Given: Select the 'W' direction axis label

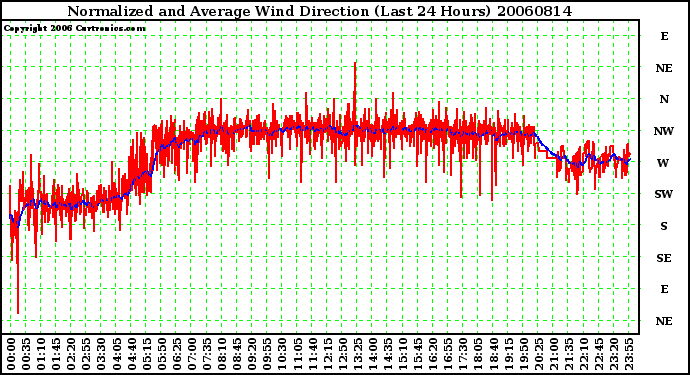Looking at the screenshot, I should coord(663,163).
